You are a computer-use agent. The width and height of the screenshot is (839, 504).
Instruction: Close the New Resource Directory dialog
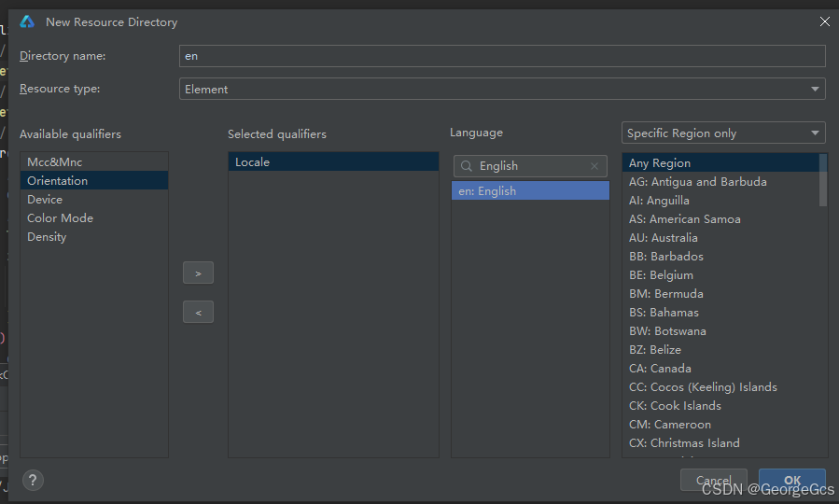point(824,21)
